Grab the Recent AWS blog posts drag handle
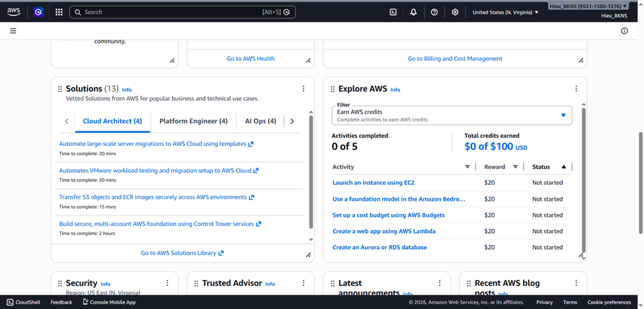The image size is (644, 309). tap(469, 283)
